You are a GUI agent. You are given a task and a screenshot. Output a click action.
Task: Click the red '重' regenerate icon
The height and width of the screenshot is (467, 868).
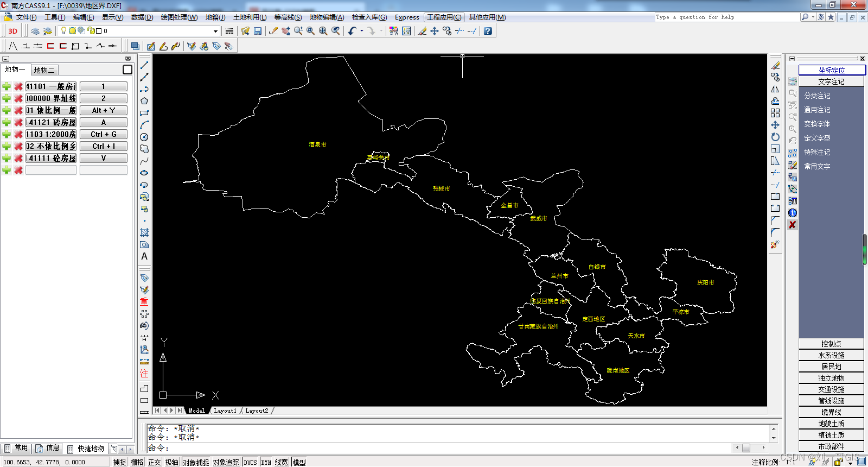tap(144, 302)
